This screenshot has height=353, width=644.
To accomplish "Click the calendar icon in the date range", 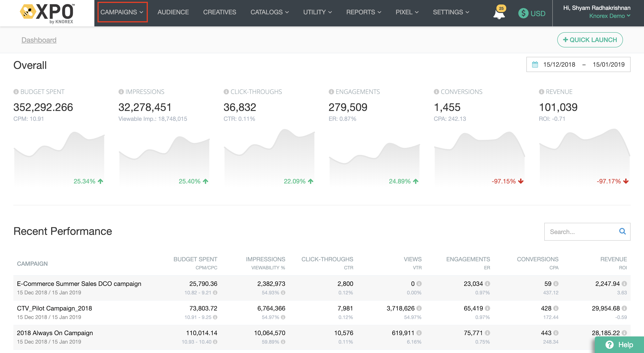I will tap(535, 65).
